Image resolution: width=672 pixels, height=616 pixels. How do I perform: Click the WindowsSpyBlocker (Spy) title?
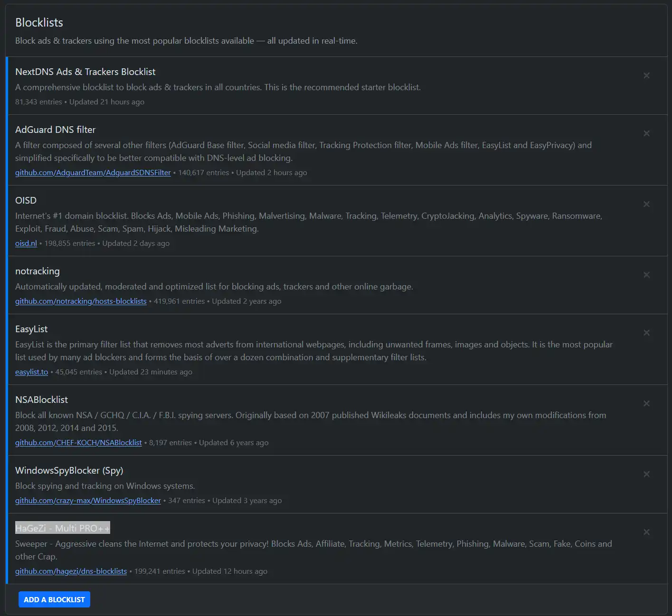pos(69,470)
